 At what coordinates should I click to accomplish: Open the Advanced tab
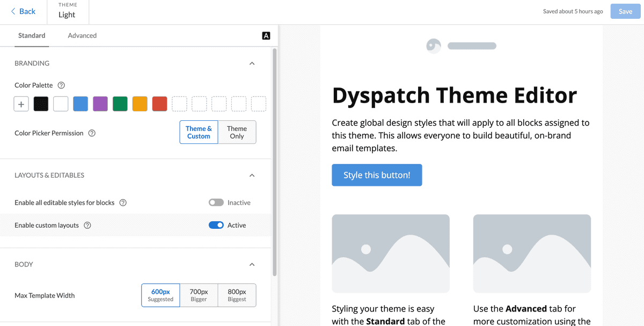point(82,35)
